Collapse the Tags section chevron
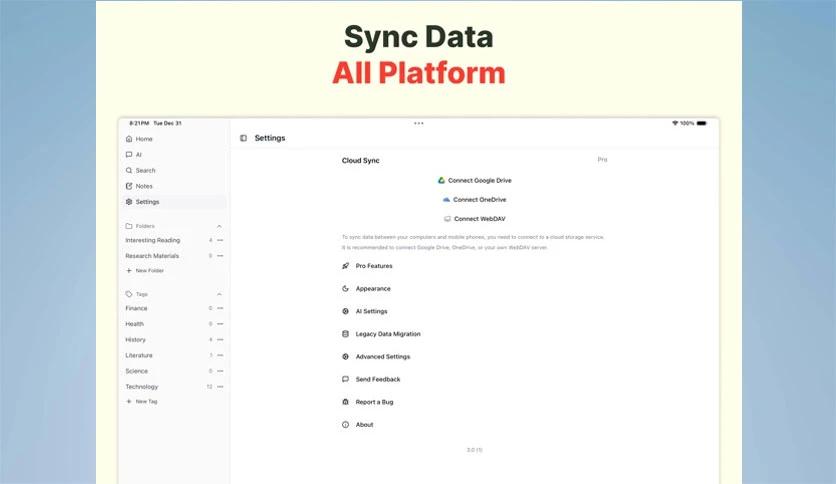Image resolution: width=836 pixels, height=484 pixels. 219,294
